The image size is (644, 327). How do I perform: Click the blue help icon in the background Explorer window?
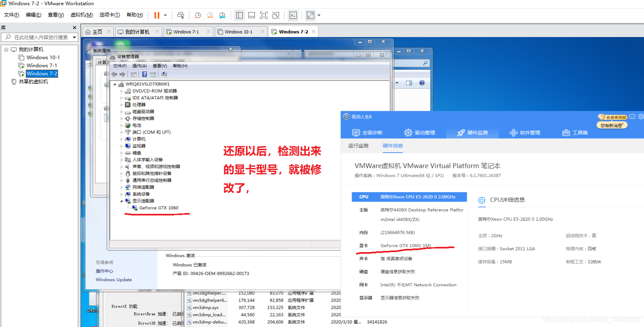pyautogui.click(x=422, y=83)
